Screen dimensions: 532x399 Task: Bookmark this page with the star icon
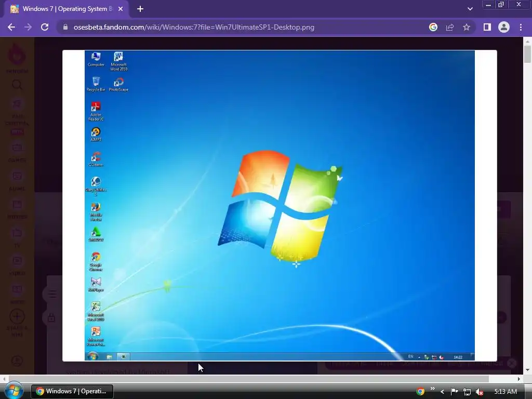(x=467, y=27)
